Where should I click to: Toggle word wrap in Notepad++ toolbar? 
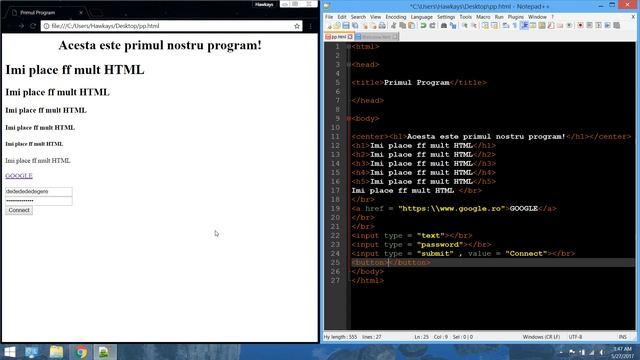(x=505, y=26)
